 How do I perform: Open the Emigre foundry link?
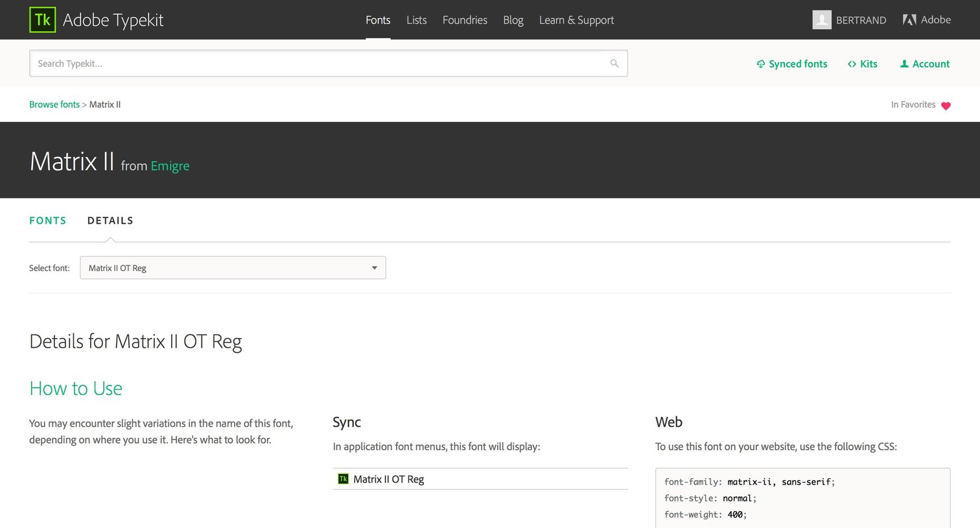pyautogui.click(x=170, y=166)
